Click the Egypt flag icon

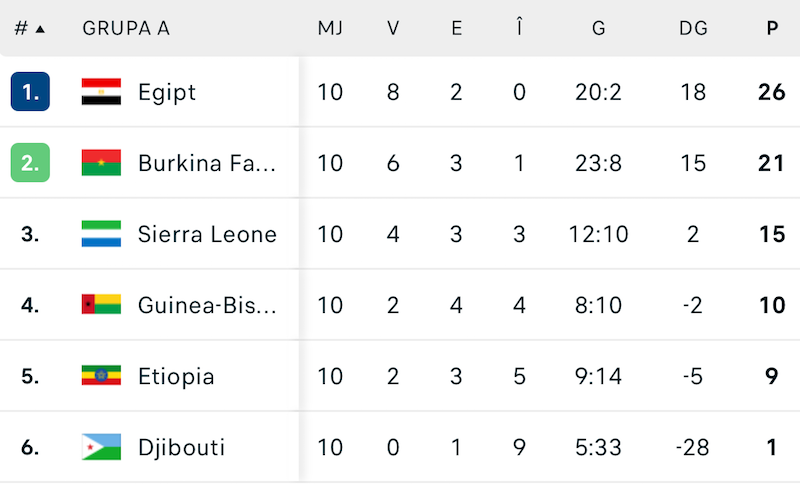click(x=101, y=92)
